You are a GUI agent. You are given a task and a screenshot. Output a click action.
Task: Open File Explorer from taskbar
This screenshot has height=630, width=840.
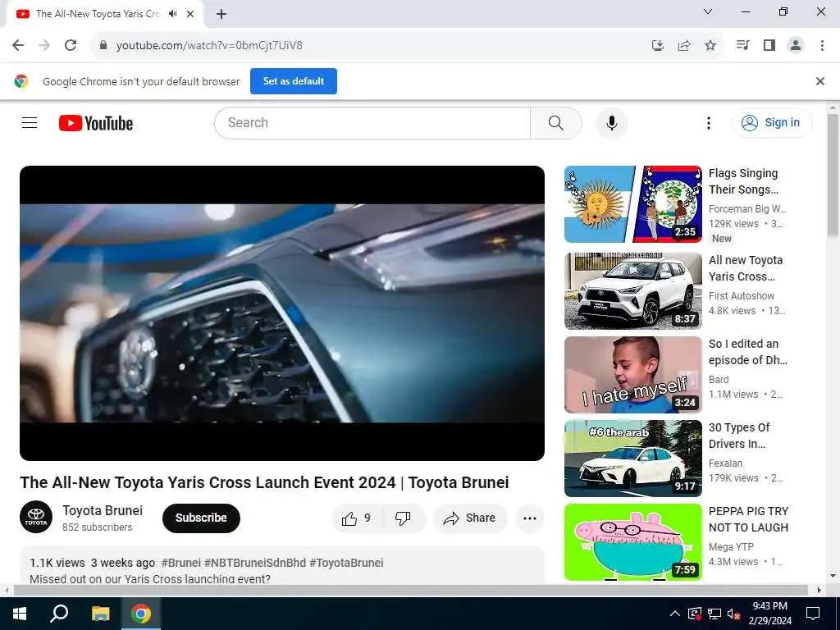point(100,614)
